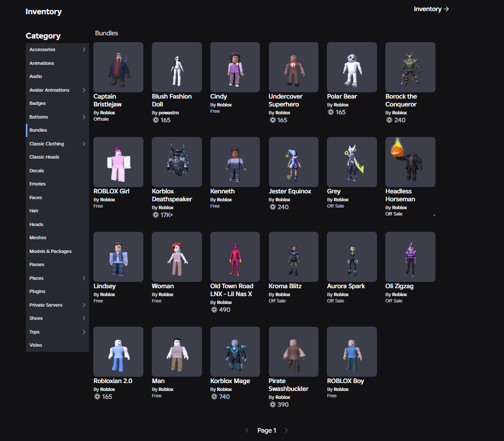Go to the previous page arrow
504x441 pixels.
(247, 430)
